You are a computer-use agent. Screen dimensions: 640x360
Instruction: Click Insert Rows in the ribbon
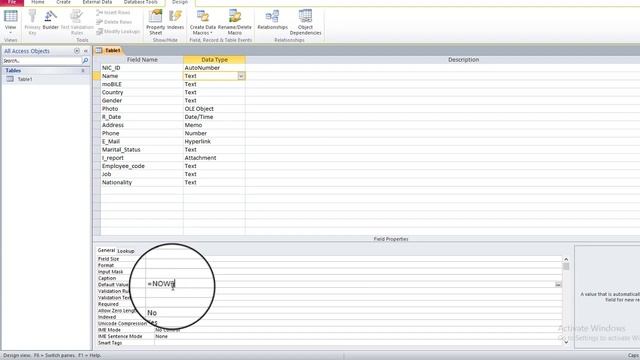click(x=113, y=13)
